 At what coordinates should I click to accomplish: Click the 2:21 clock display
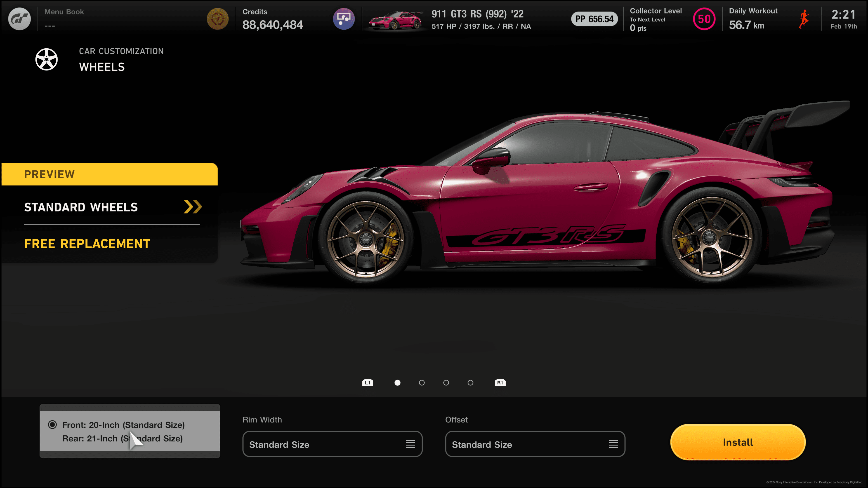click(843, 14)
